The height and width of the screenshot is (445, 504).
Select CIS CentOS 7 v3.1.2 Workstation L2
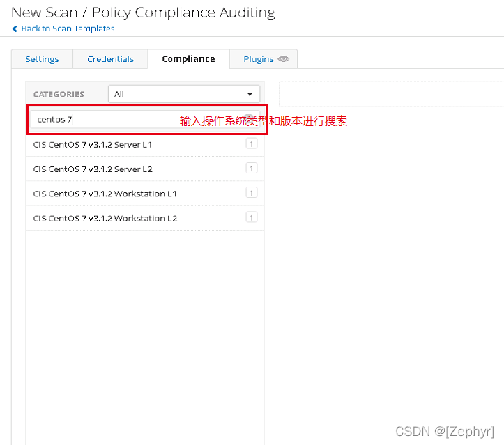pyautogui.click(x=145, y=219)
